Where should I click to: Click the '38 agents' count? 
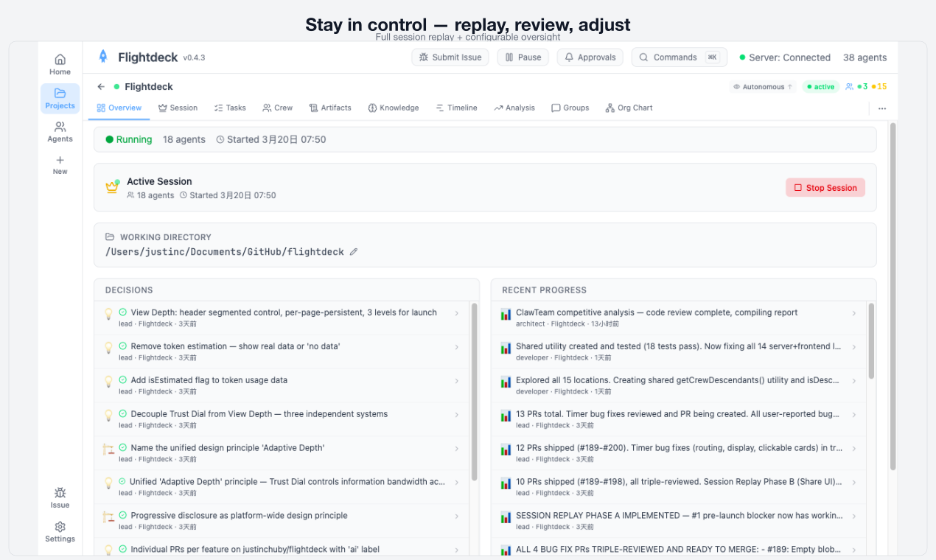click(x=865, y=57)
